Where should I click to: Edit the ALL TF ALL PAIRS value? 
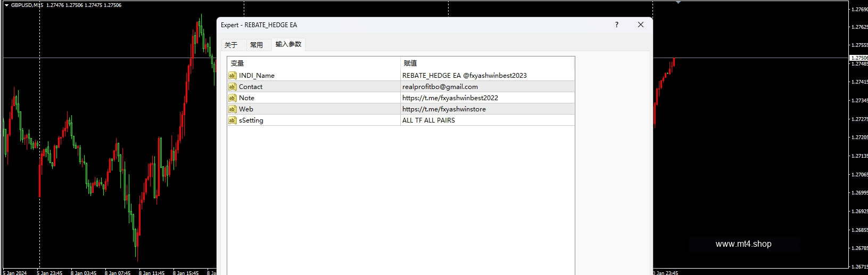pos(487,120)
